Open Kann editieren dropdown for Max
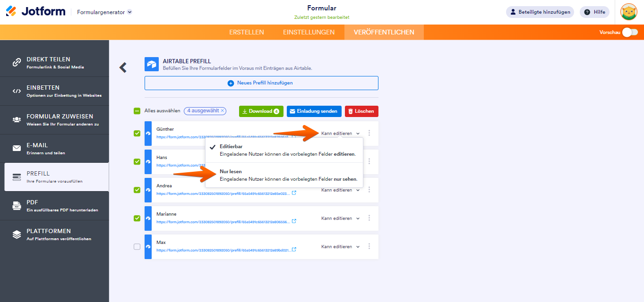 (340, 247)
